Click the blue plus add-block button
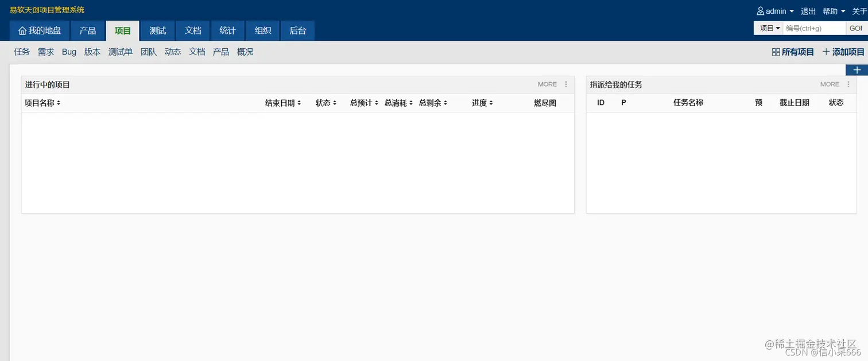The width and height of the screenshot is (868, 361). pos(857,70)
